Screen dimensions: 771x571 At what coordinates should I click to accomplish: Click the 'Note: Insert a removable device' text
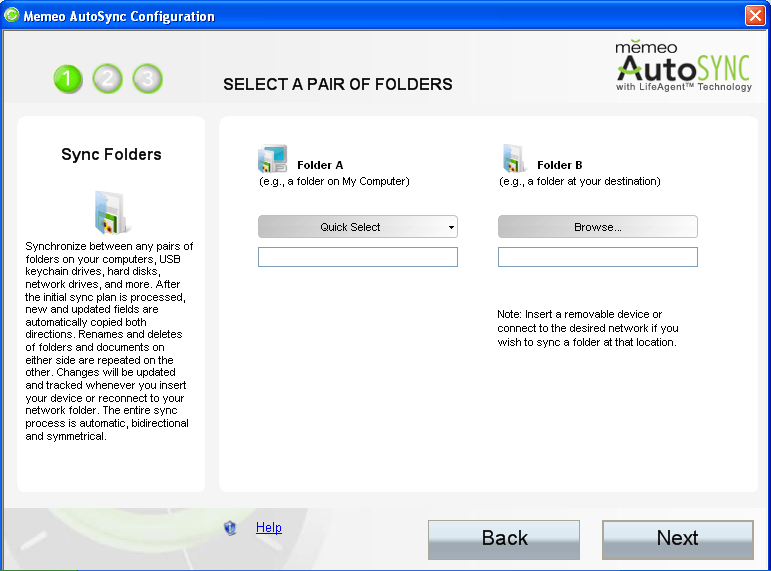588,328
